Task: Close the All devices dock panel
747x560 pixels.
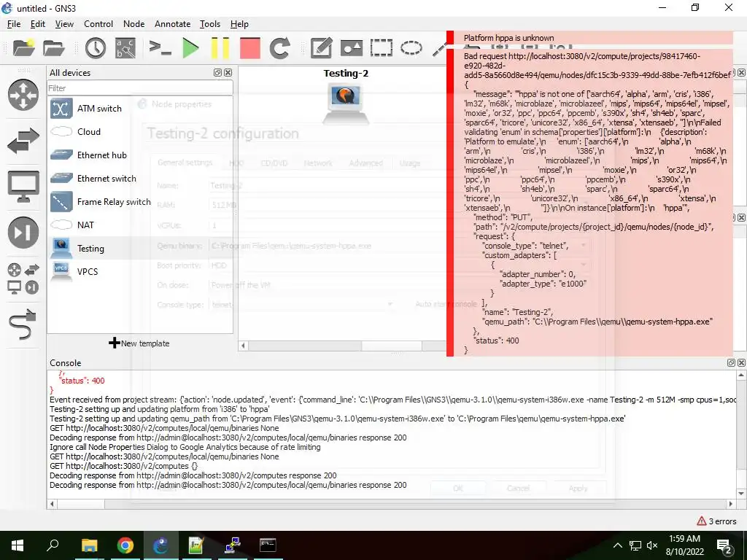Action: pos(228,72)
